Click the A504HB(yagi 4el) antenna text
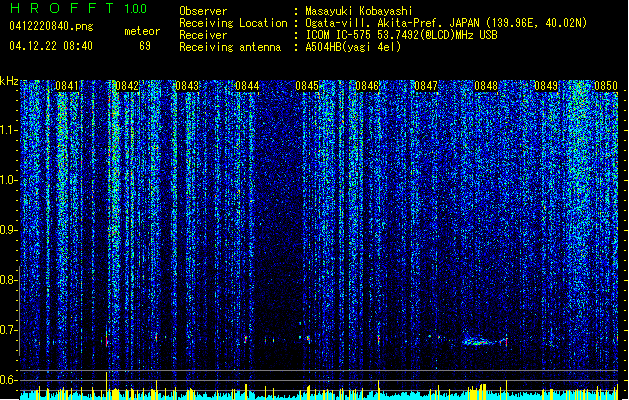The height and width of the screenshot is (400, 629). [x=353, y=47]
